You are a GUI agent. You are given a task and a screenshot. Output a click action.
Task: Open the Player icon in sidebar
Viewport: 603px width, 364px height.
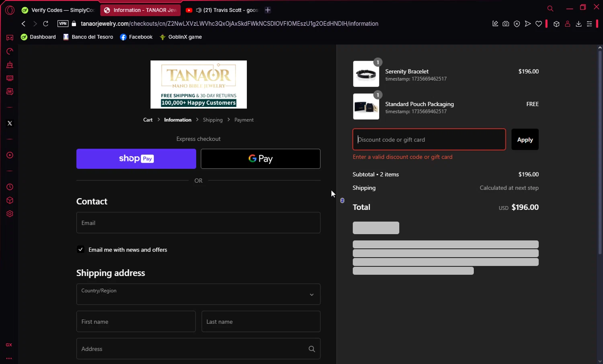tap(10, 155)
